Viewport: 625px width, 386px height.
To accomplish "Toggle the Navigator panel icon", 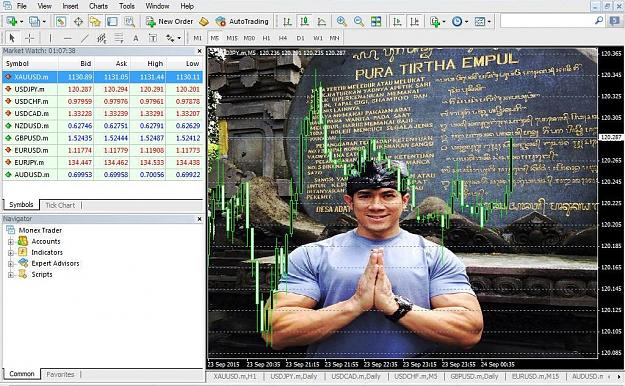I will 95,21.
